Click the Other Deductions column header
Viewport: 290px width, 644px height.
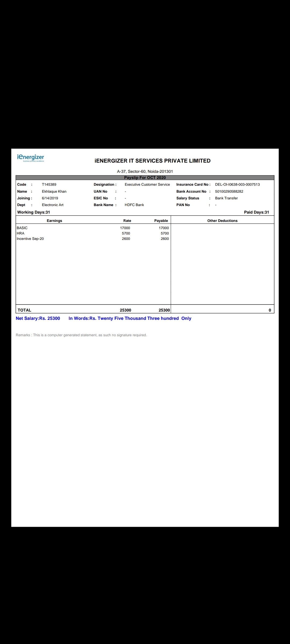[x=222, y=221]
